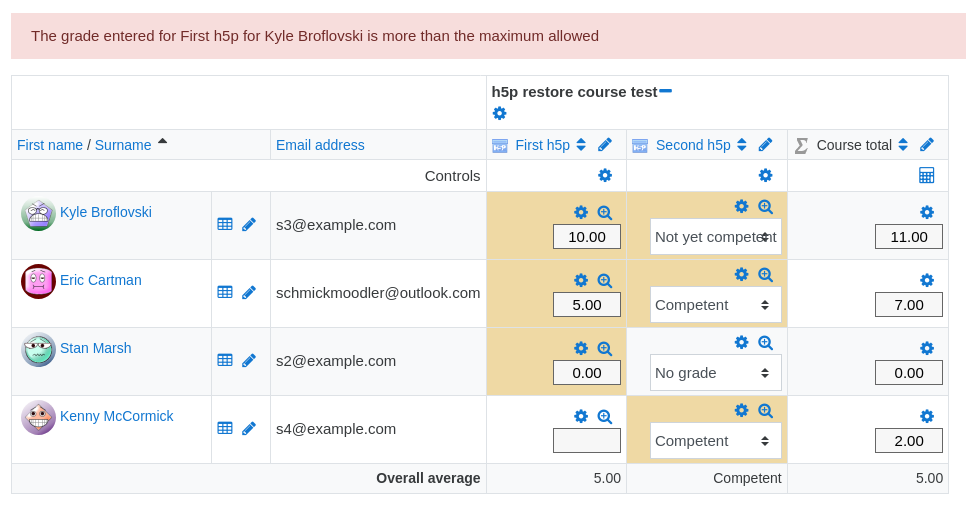Sort by the First h5p column arrows
Screen dimensions: 966x521
[x=581, y=145]
